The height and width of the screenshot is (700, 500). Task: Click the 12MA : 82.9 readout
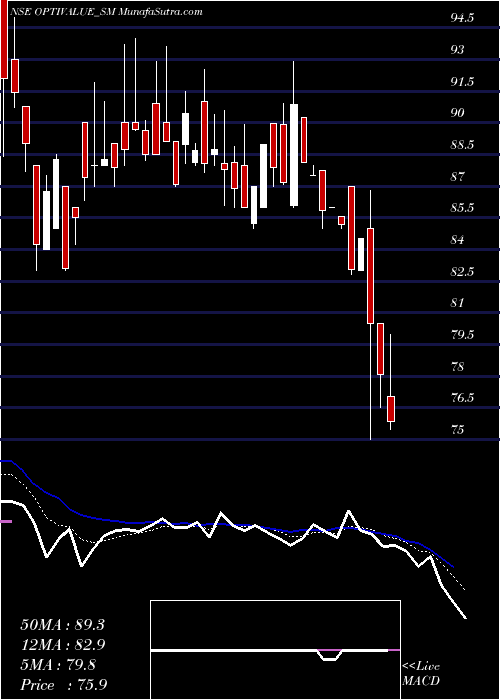pyautogui.click(x=62, y=645)
